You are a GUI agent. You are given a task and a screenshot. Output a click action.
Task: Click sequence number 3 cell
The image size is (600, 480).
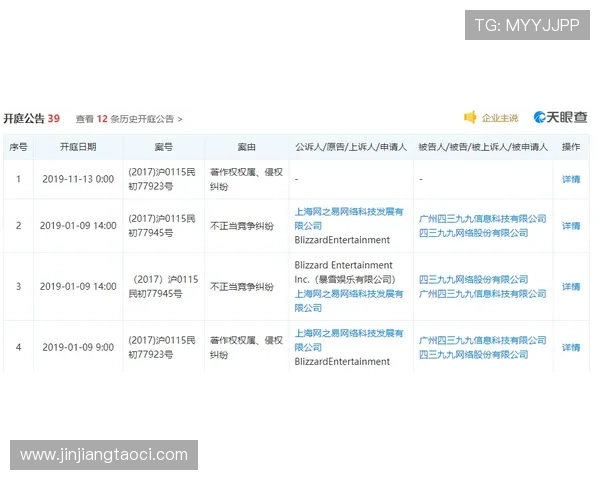coord(18,287)
